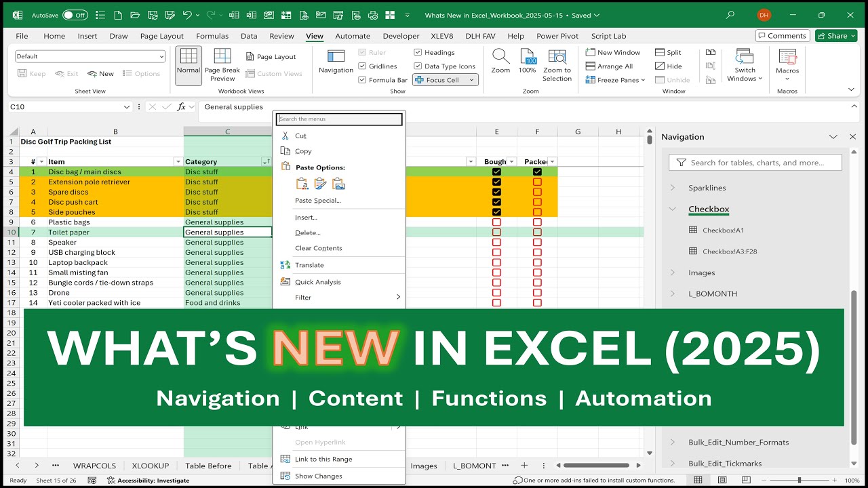
Task: Click the Navigation pane search box
Action: [x=755, y=163]
